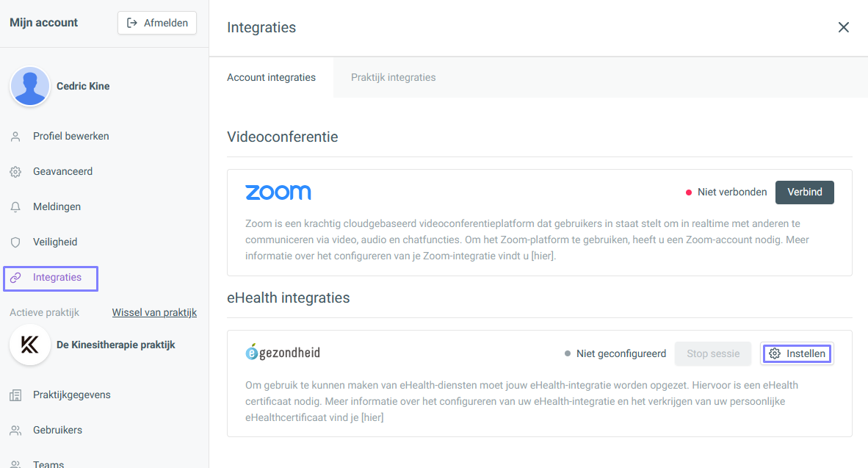868x468 pixels.
Task: Click the person icon beside Profiel bewerken
Action: [x=15, y=136]
